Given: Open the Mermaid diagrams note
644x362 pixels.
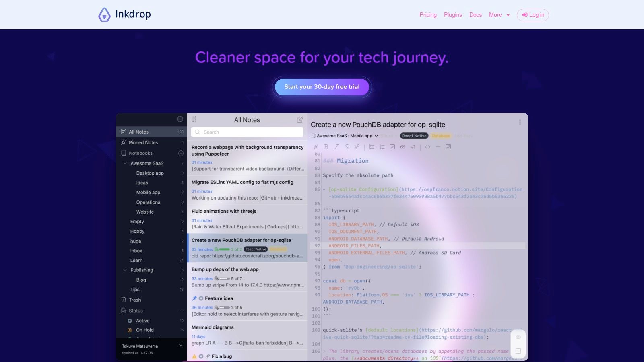Looking at the screenshot, I should tap(247, 335).
